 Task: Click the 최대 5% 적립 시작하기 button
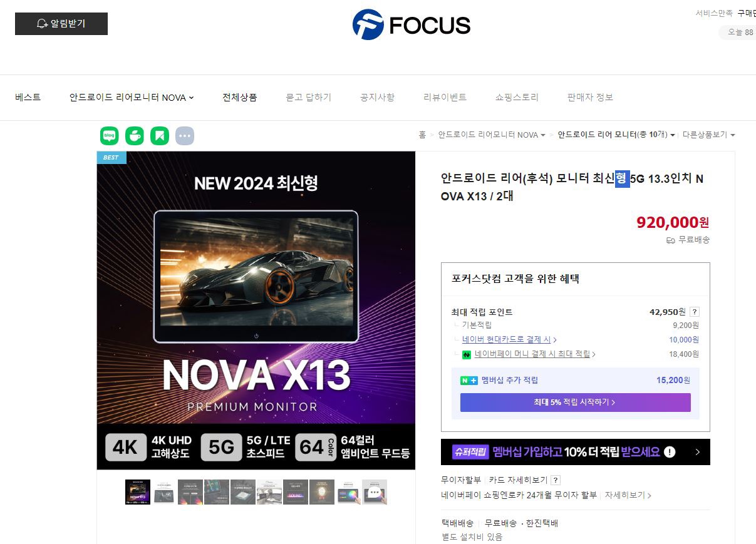[575, 403]
